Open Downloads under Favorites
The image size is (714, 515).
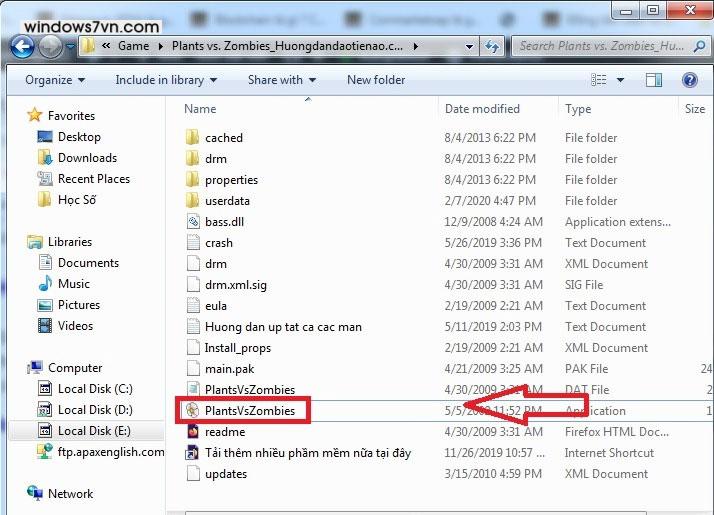pos(87,158)
